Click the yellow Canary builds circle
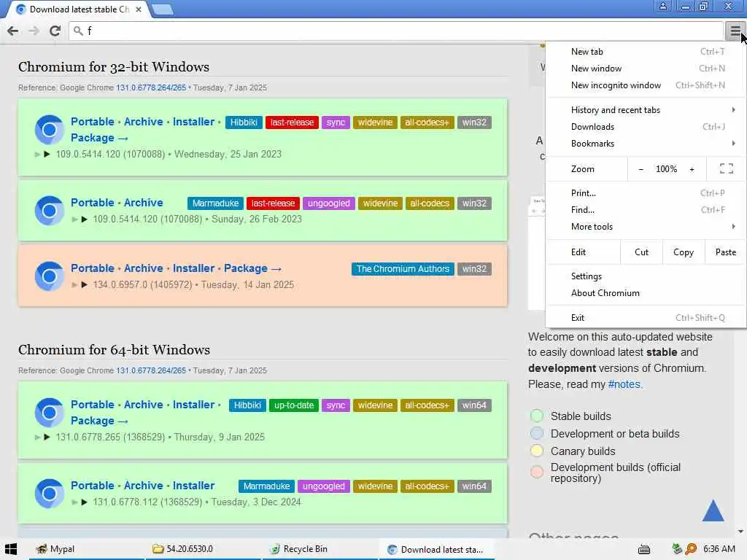This screenshot has width=747, height=560. click(x=536, y=451)
